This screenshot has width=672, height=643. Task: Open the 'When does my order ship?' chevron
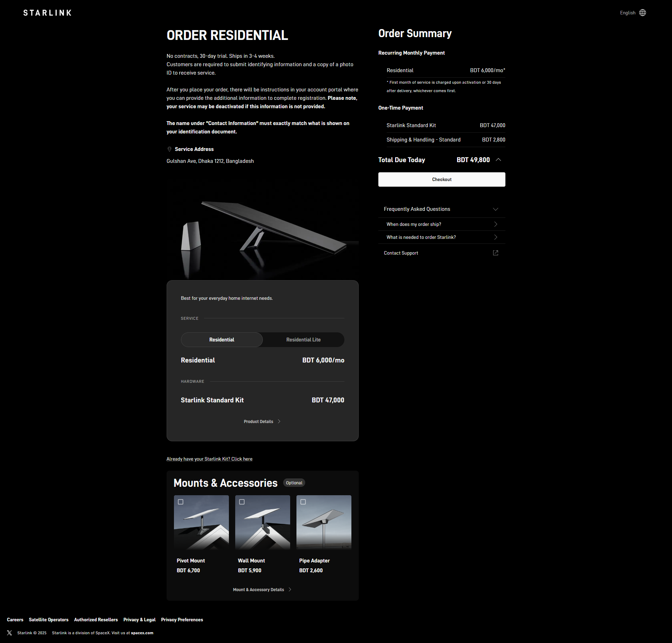[496, 224]
